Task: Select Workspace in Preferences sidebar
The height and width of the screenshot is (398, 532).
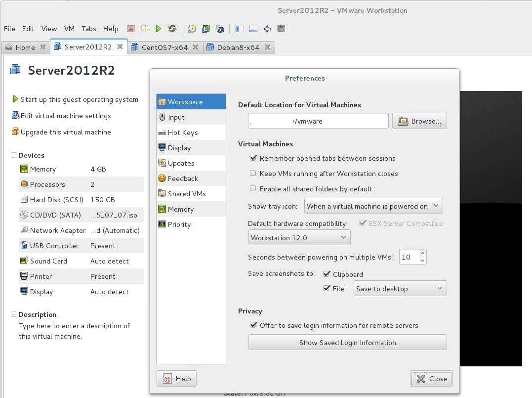Action: click(191, 102)
